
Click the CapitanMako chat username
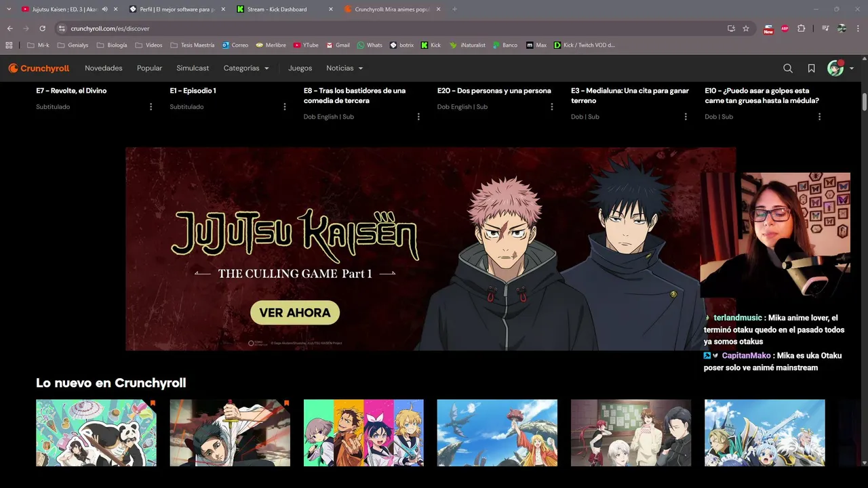click(x=746, y=355)
